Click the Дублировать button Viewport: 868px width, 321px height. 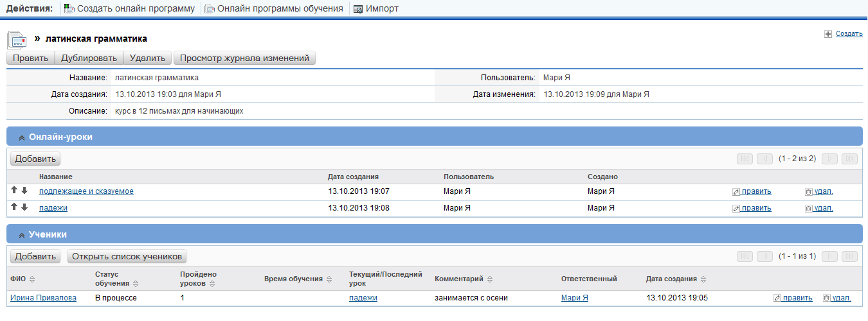pyautogui.click(x=89, y=58)
